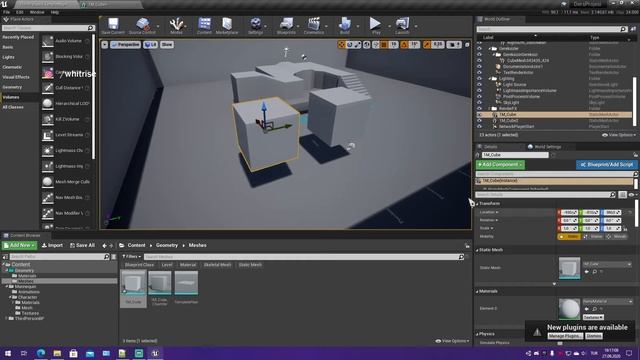Open the Modes toolbar icon

(x=176, y=25)
